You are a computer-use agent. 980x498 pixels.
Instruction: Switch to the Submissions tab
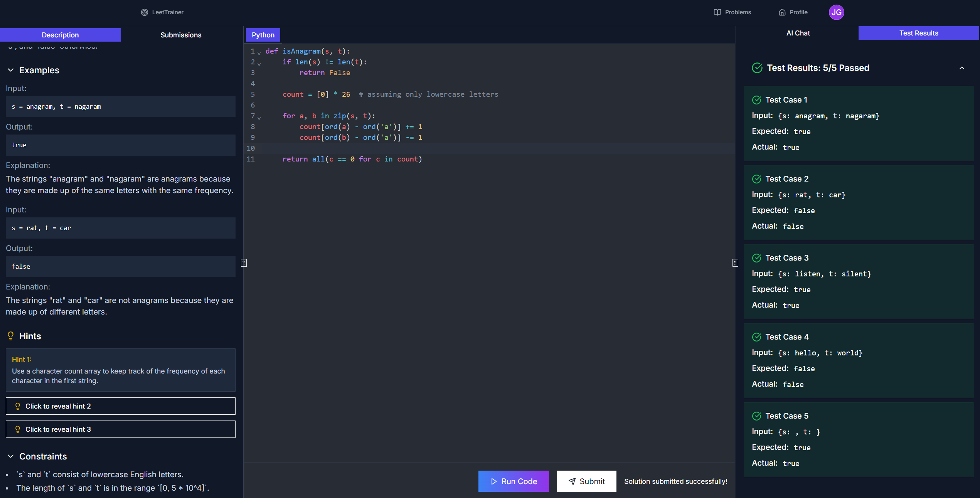pyautogui.click(x=181, y=35)
